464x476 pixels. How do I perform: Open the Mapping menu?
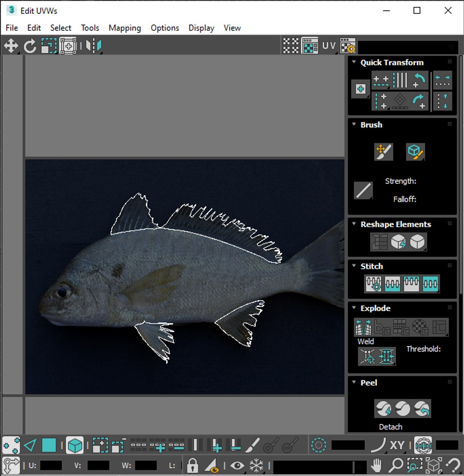coord(124,28)
